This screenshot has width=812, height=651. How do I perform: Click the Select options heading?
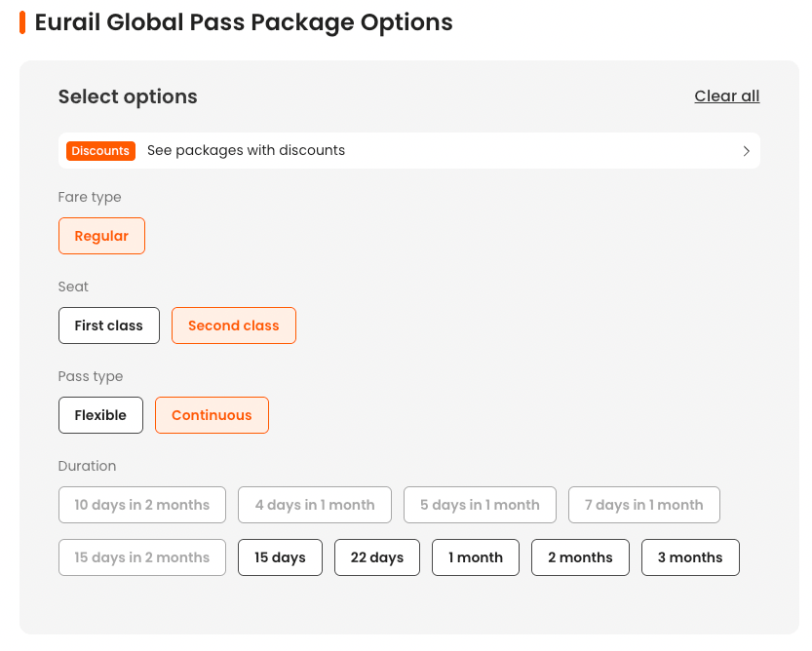[128, 96]
